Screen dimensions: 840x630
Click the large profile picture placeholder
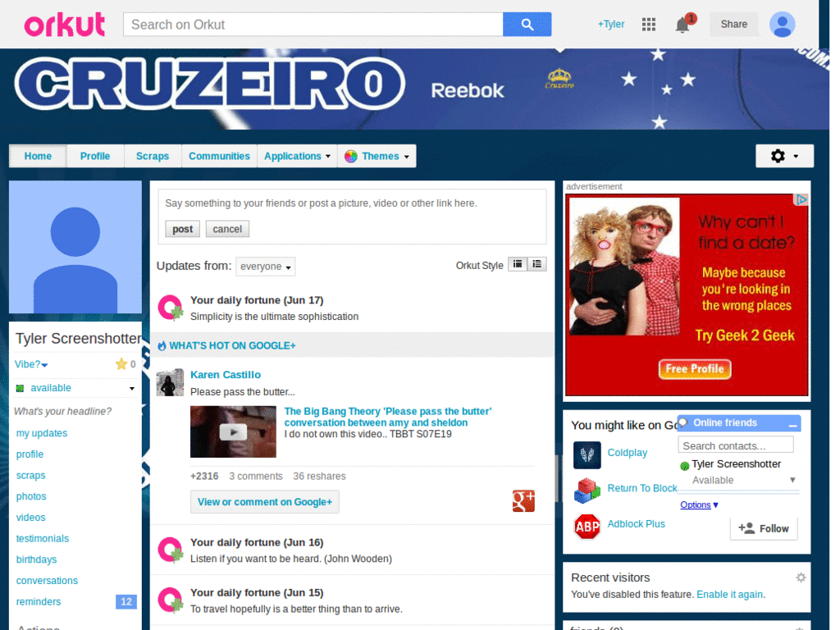coord(75,247)
